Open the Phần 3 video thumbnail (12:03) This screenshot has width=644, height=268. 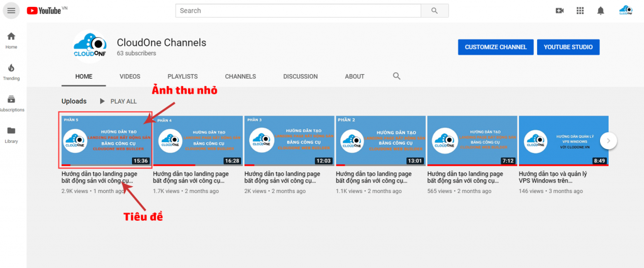[289, 140]
